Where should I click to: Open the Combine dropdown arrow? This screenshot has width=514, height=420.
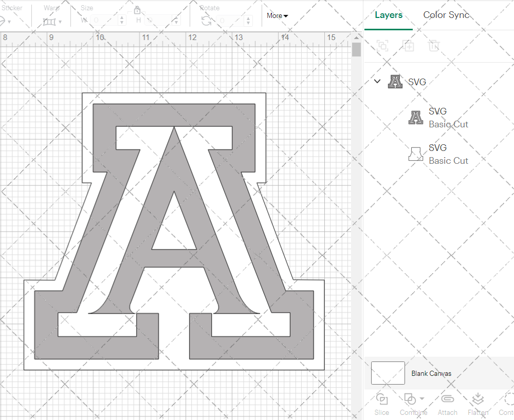(422, 399)
